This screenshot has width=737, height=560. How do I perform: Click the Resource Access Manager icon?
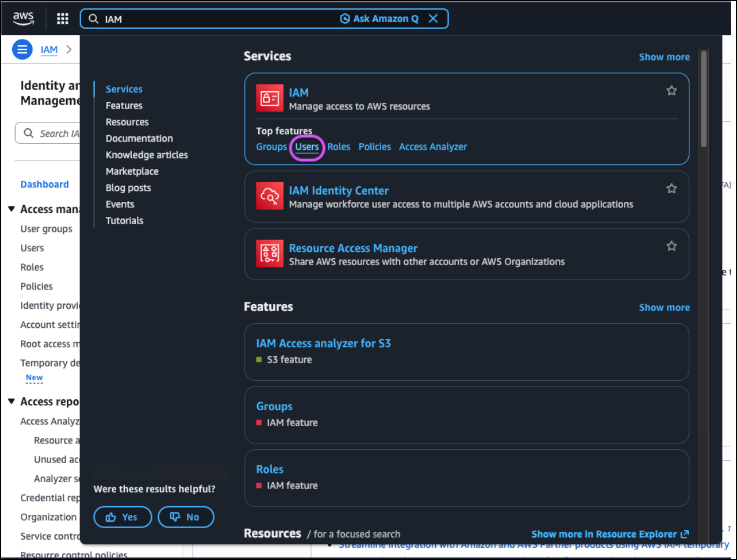tap(269, 254)
